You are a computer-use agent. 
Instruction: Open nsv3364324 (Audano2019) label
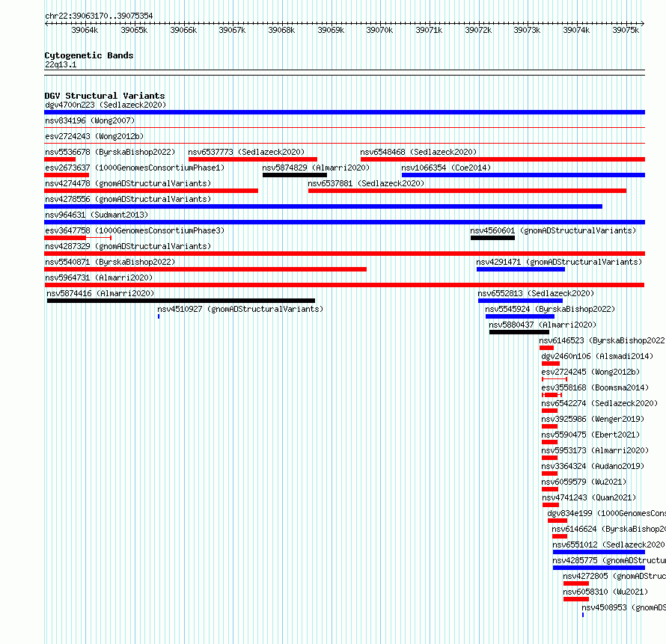[593, 466]
